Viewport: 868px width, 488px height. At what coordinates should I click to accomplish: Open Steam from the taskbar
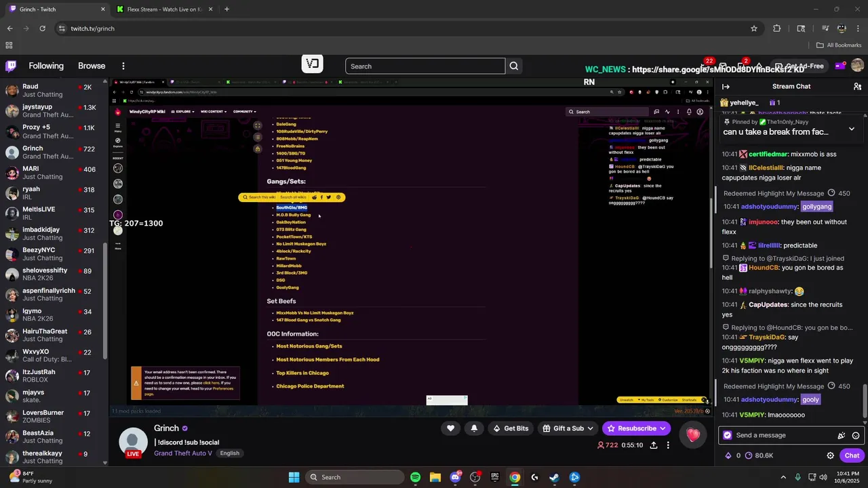click(554, 477)
